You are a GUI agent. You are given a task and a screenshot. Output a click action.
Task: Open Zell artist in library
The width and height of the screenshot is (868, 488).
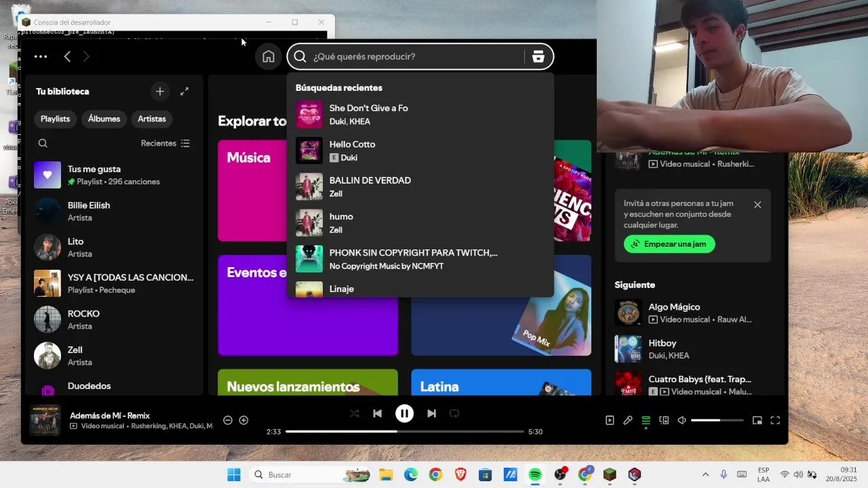pos(115,356)
